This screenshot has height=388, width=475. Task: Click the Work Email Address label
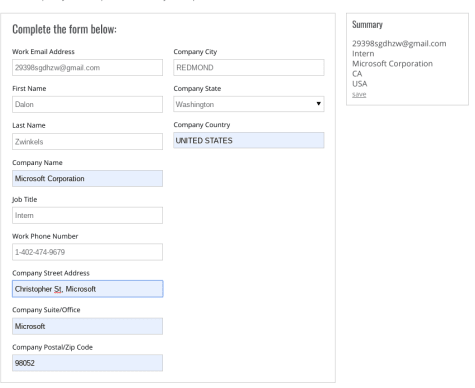pos(43,52)
